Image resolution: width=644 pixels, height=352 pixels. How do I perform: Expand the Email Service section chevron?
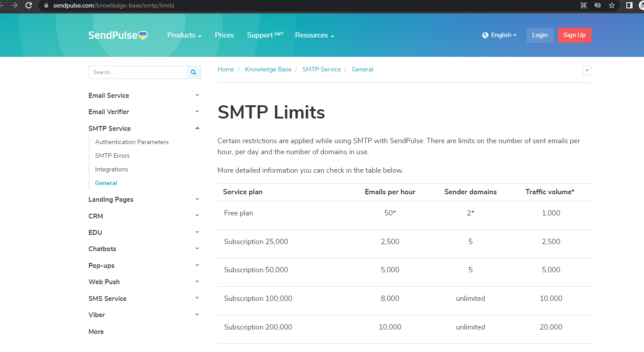pyautogui.click(x=197, y=95)
